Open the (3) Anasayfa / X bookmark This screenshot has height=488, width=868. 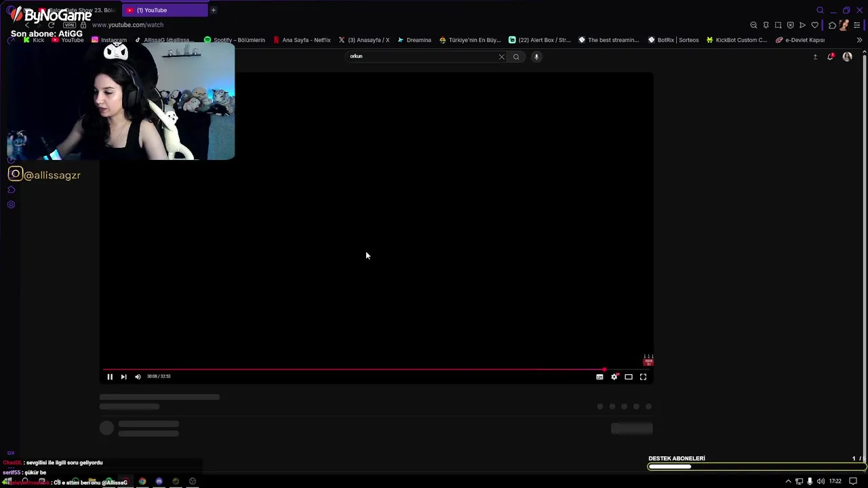(x=364, y=40)
